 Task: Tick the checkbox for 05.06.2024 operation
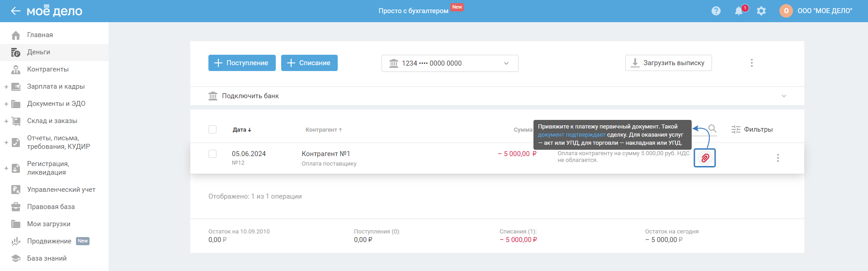[x=212, y=154]
